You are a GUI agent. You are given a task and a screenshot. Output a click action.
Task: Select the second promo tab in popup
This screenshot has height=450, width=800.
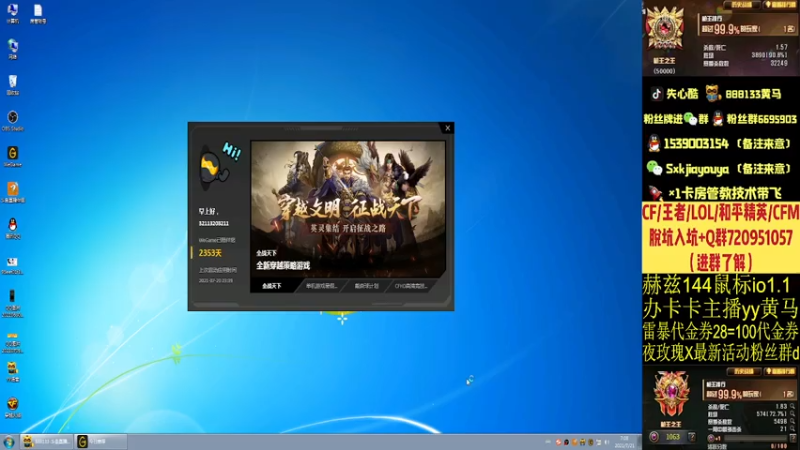coord(321,286)
